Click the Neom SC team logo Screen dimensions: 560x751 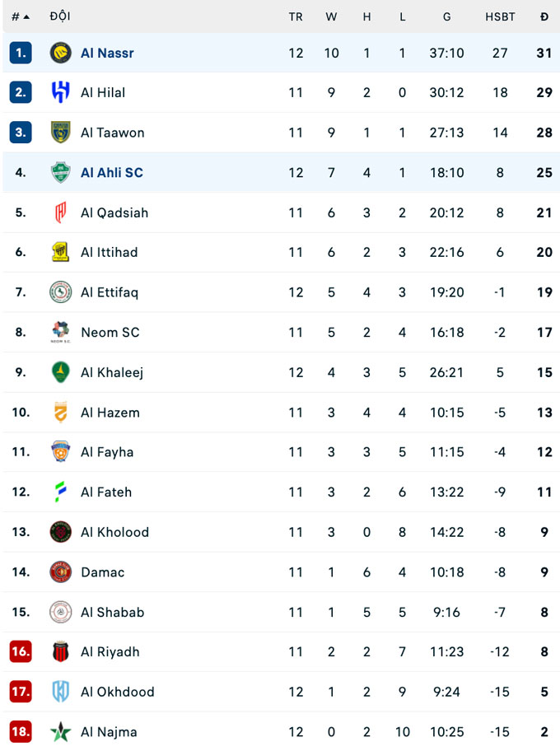pos(60,332)
